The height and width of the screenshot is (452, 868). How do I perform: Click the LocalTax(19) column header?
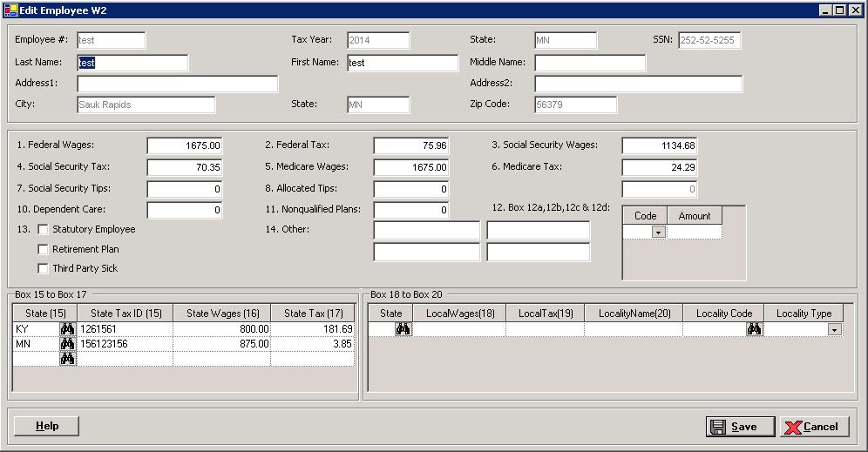tap(546, 314)
